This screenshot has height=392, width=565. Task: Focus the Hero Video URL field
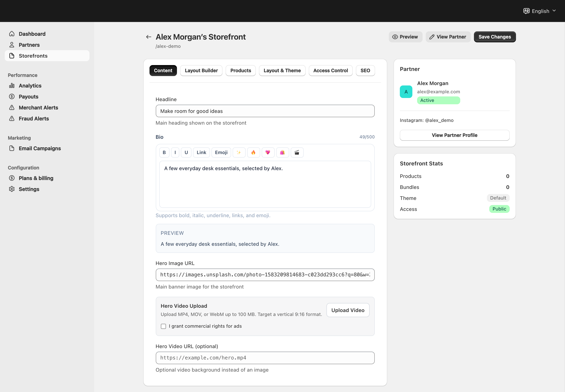pos(265,358)
